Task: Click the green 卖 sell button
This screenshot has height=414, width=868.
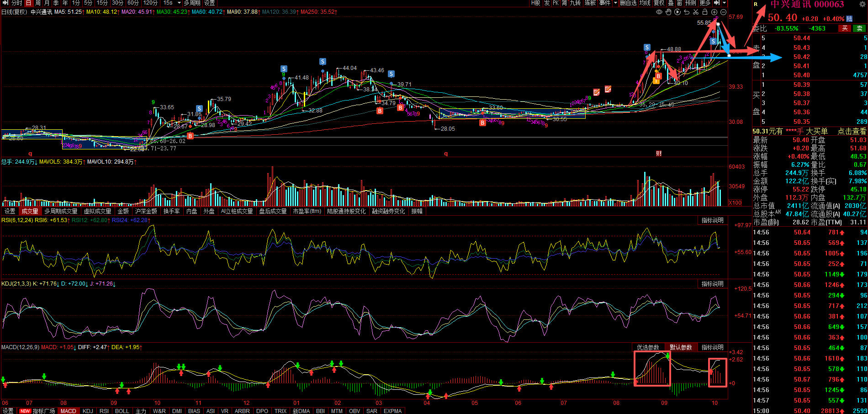Action: click(x=859, y=28)
